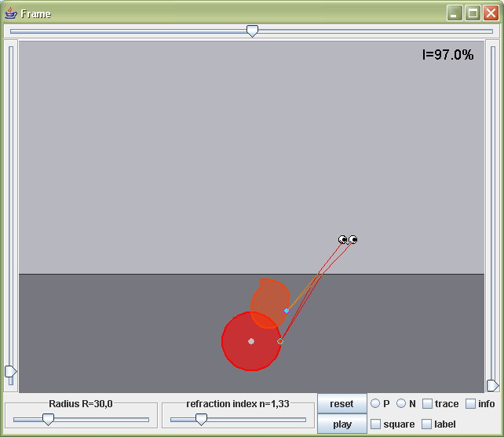Select the P radio button
Viewport: 504px width, 437px height.
[x=375, y=403]
